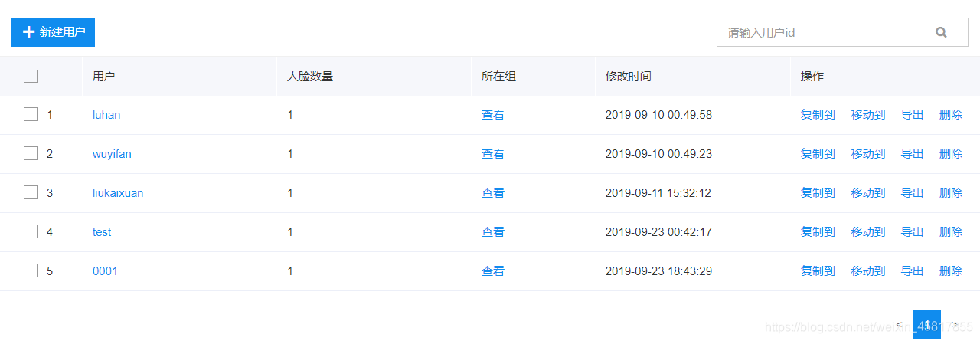980x341 pixels.
Task: Click 复制到 for test
Action: (x=818, y=232)
